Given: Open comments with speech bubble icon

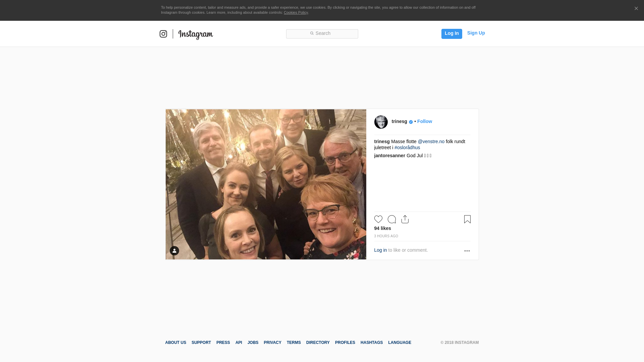Looking at the screenshot, I should [x=392, y=219].
